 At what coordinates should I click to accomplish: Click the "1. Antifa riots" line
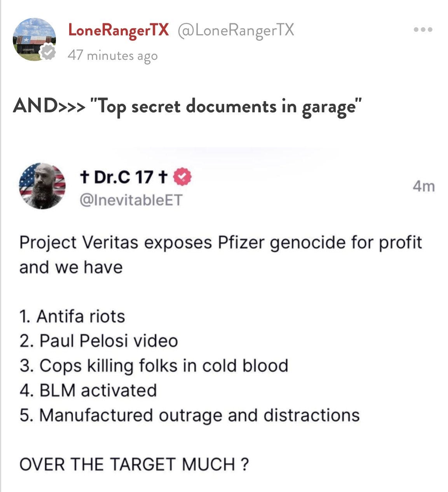point(72,316)
